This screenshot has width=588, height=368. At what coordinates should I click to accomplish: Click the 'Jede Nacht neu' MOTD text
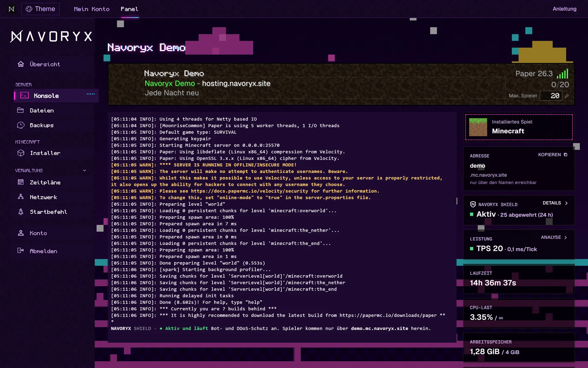coord(172,93)
